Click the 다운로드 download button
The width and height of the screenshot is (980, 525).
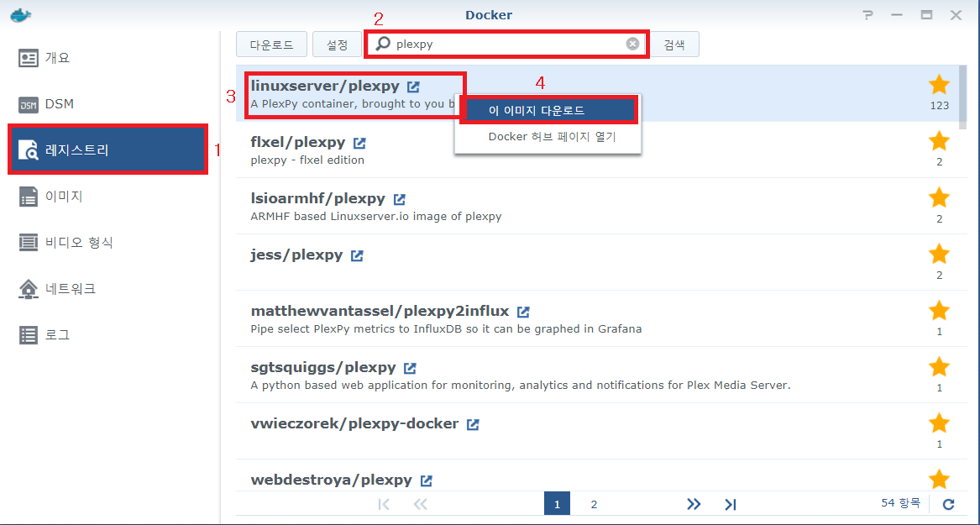pyautogui.click(x=272, y=45)
